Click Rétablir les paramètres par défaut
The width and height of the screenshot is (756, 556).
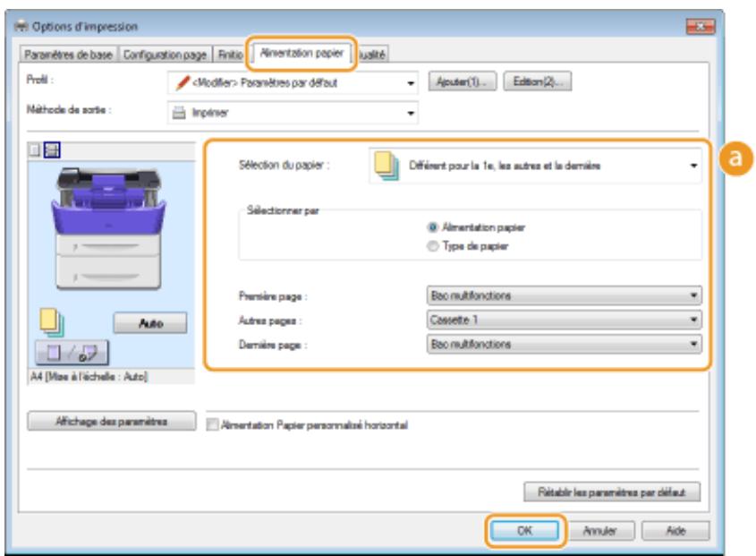coord(612,492)
